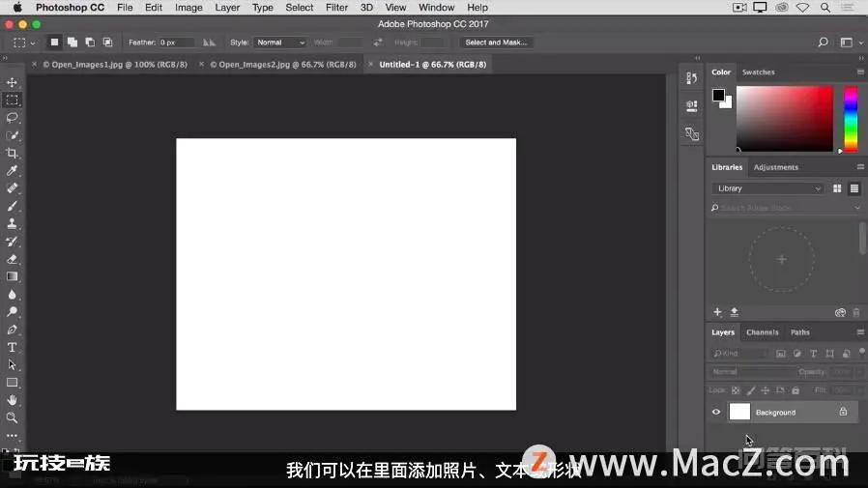Click the add content plus button in Libraries
Image resolution: width=868 pixels, height=488 pixels.
tap(717, 312)
